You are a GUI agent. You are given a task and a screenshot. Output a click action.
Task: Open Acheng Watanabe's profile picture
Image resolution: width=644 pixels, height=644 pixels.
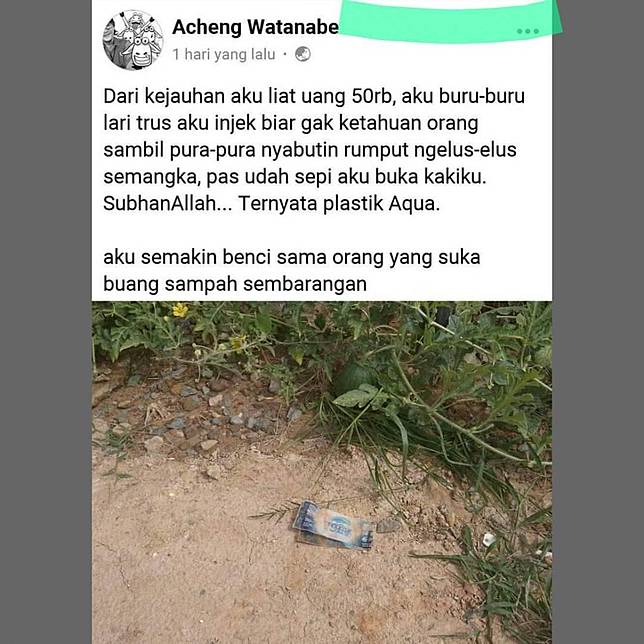(x=133, y=40)
